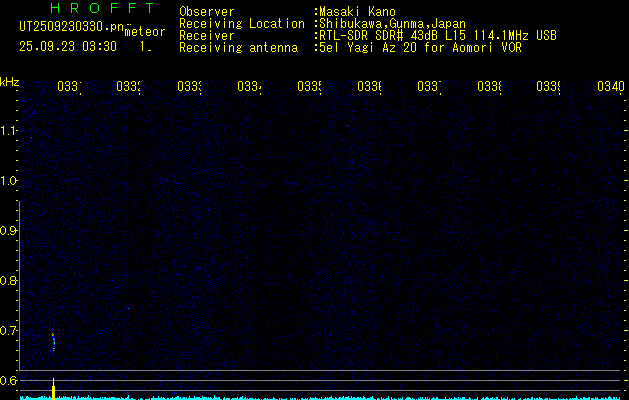Click the date 25.09.23 03:30 text

[68, 47]
